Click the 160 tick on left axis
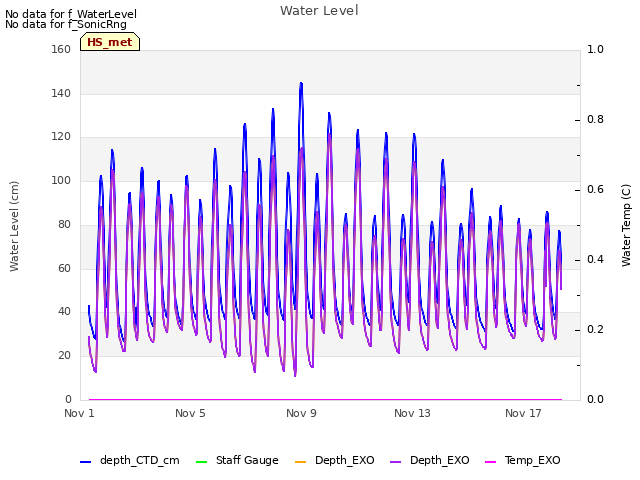This screenshot has height=480, width=640. pyautogui.click(x=61, y=49)
